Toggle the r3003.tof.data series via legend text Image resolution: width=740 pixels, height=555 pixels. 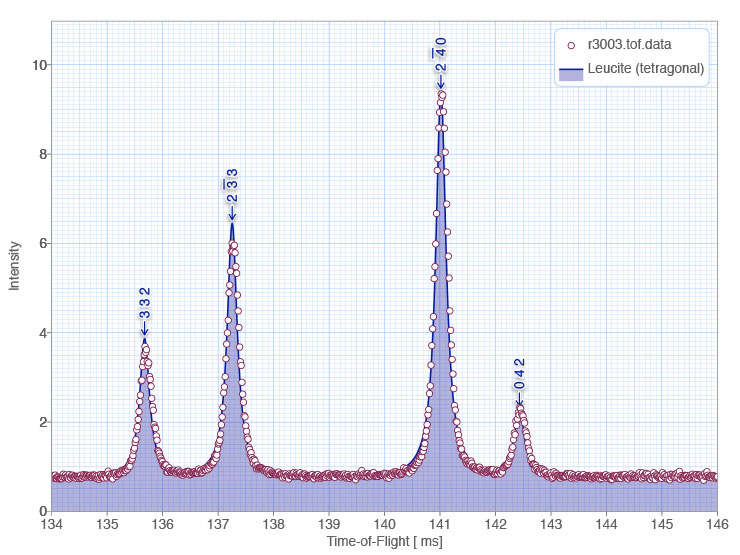coord(632,45)
